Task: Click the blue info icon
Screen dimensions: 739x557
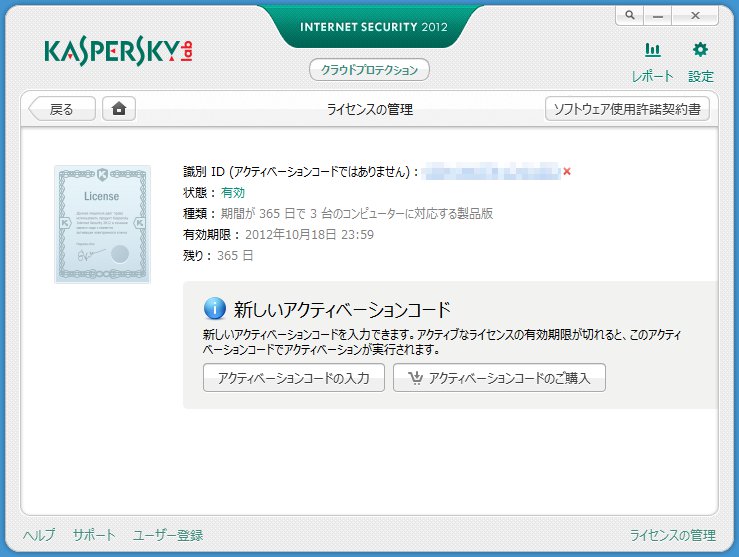Action: [214, 309]
